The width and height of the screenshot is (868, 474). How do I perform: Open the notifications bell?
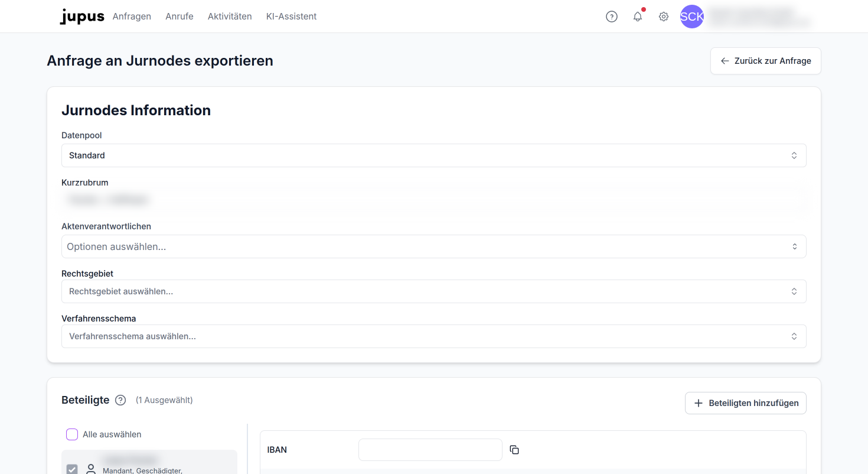[x=638, y=17]
